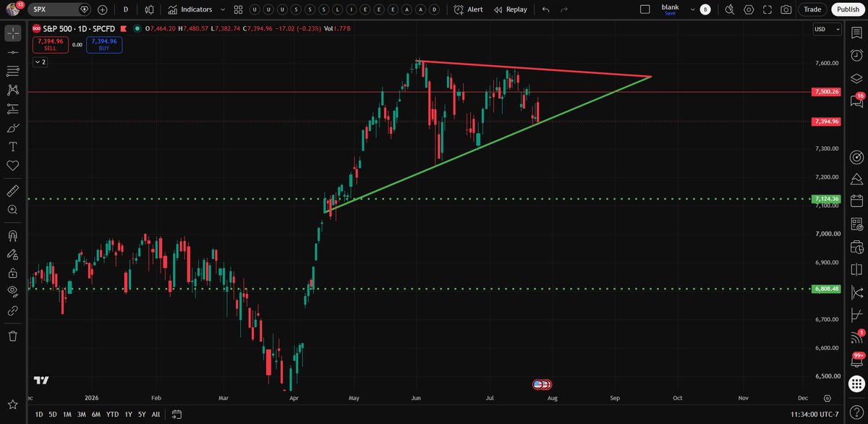Start bar Replay mode
Screen dimensions: 868x424
(511, 9)
